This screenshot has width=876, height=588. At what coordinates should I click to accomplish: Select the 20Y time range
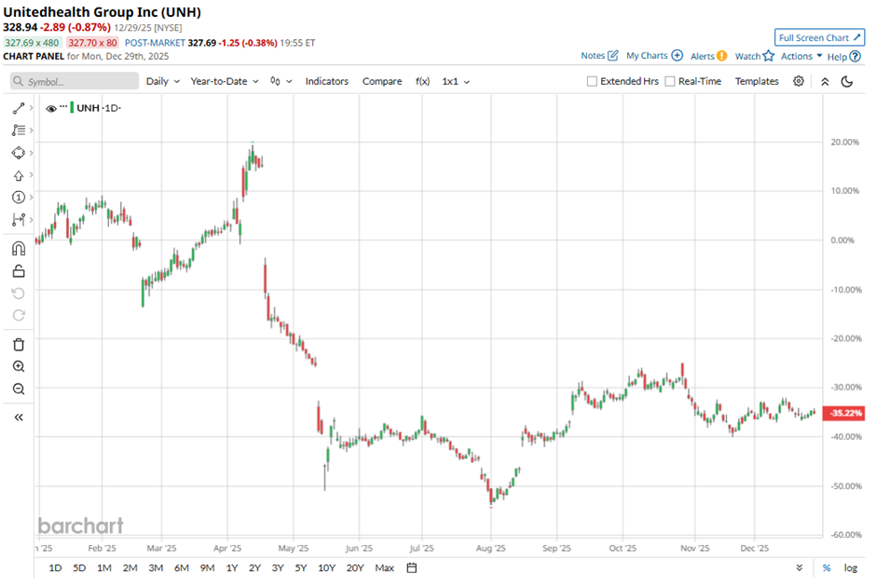[355, 567]
